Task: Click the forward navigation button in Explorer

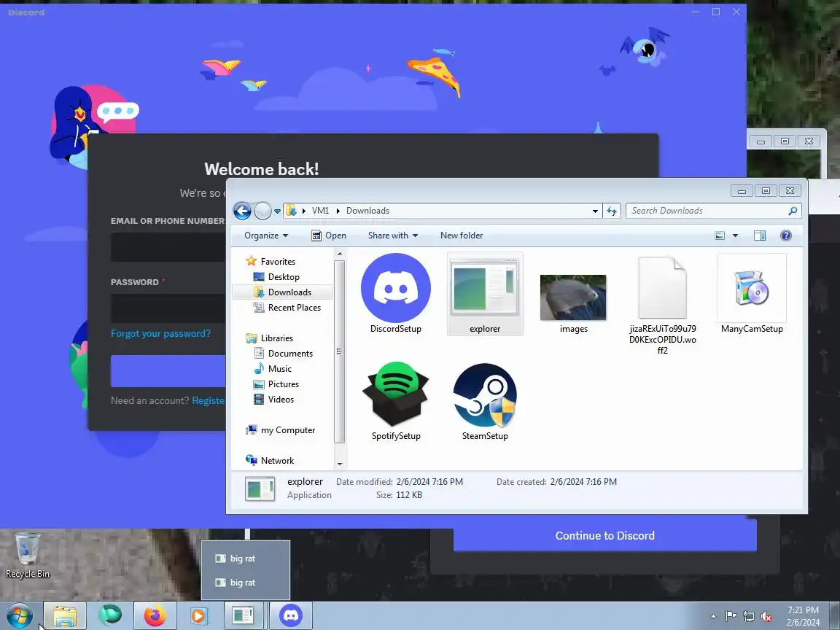Action: [262, 211]
